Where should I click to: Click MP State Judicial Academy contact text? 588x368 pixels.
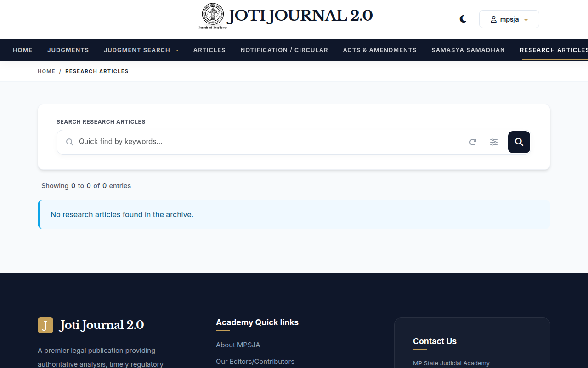click(451, 363)
